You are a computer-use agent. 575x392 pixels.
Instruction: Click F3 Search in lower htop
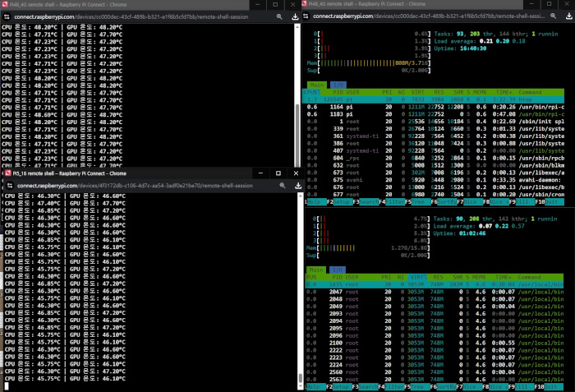(365, 387)
